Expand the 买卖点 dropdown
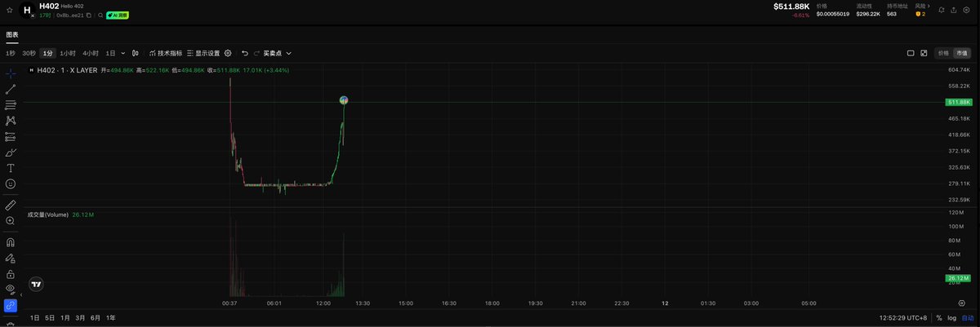Viewport: 980px width, 327px height. point(278,53)
